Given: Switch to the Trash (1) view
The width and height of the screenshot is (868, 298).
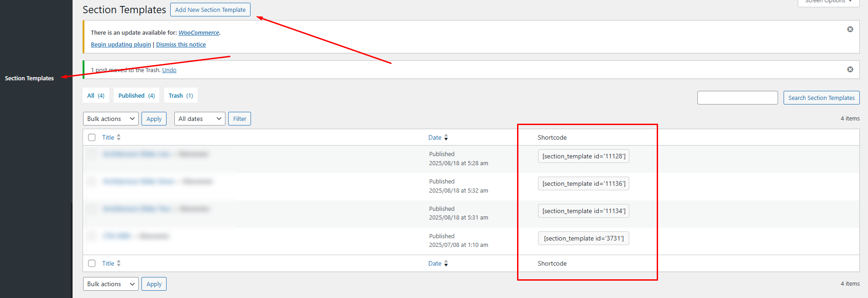Looking at the screenshot, I should (180, 95).
